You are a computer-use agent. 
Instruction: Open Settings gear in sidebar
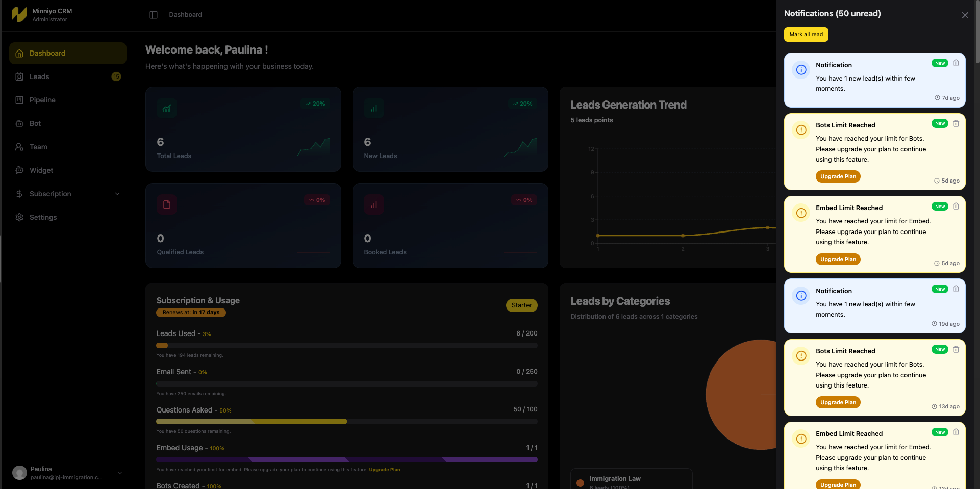tap(19, 217)
